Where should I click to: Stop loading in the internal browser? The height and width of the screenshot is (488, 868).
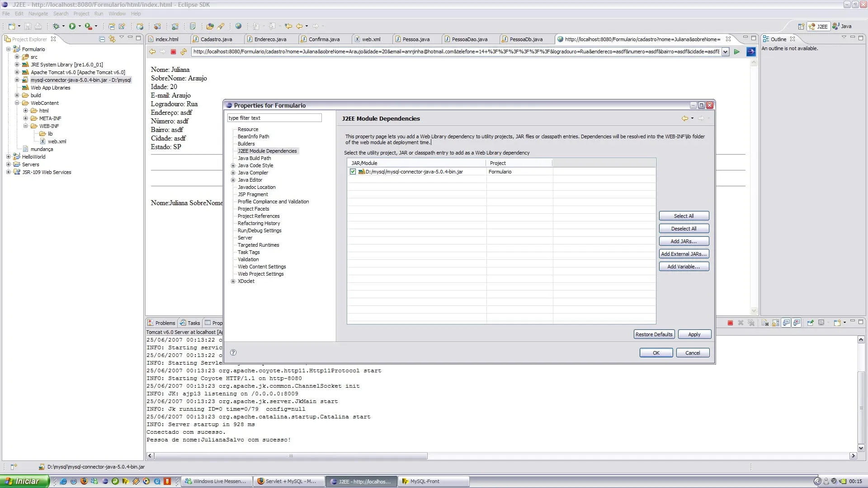point(173,52)
